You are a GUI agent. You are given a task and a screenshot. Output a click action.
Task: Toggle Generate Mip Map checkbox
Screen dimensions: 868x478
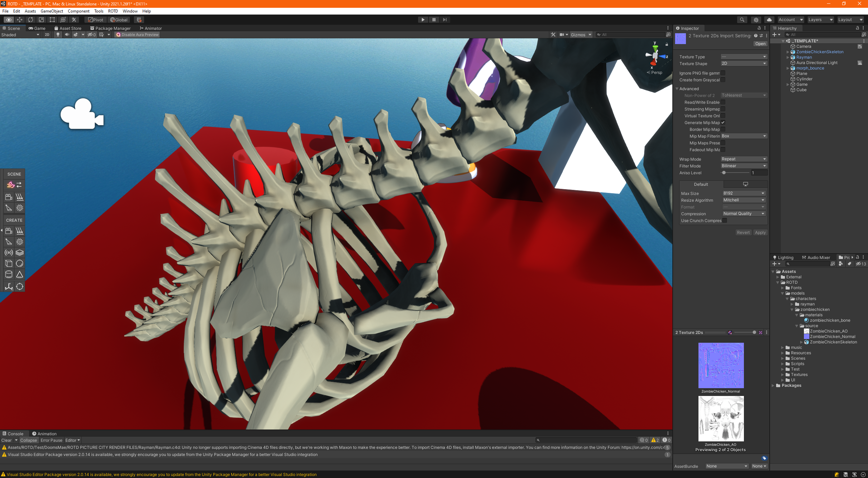723,122
